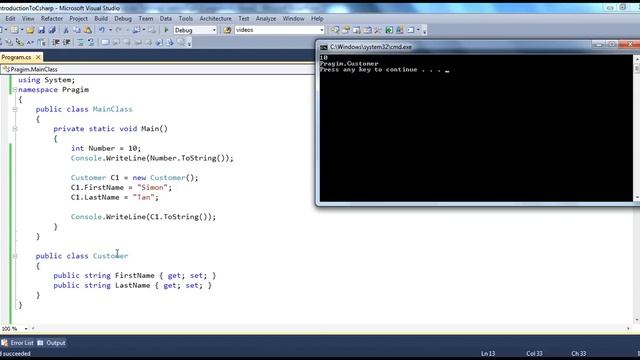The width and height of the screenshot is (640, 360).
Task: Open the 100 % zoom level dropdown
Action: [26, 329]
